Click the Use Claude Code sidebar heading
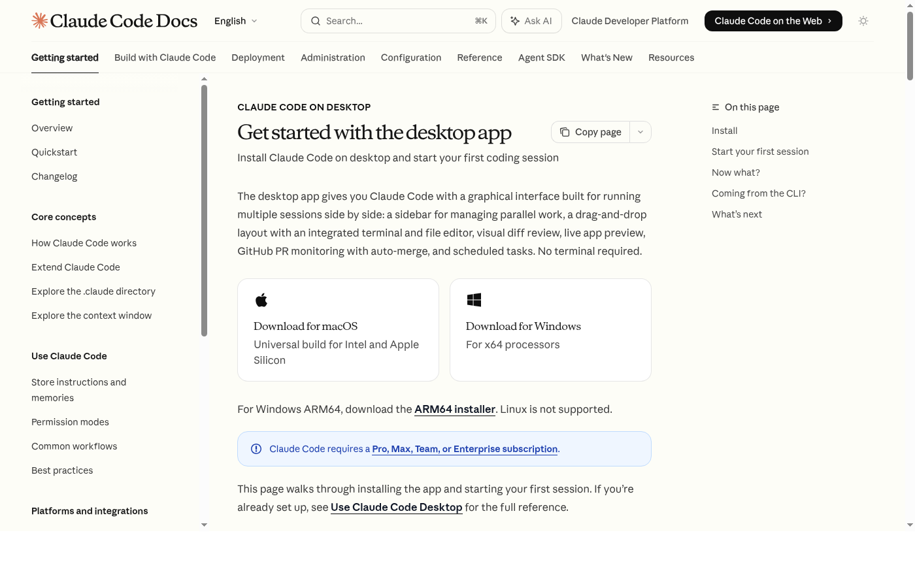915x588 pixels. [x=69, y=356]
